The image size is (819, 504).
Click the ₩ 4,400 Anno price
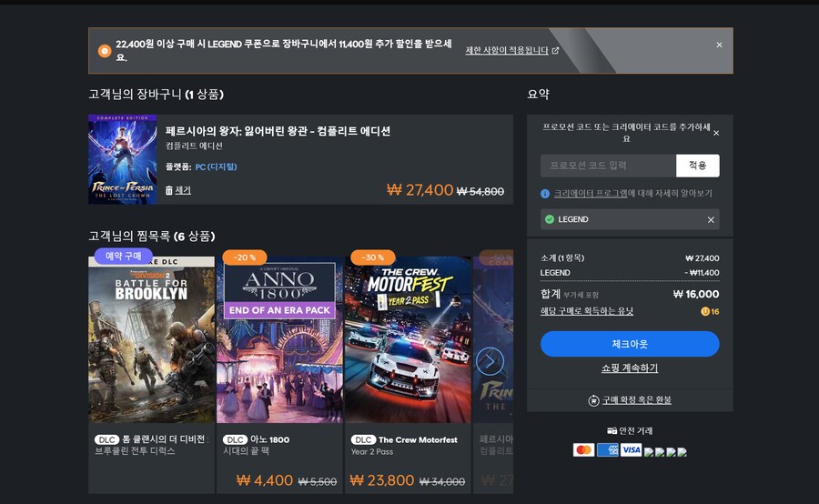click(x=265, y=480)
